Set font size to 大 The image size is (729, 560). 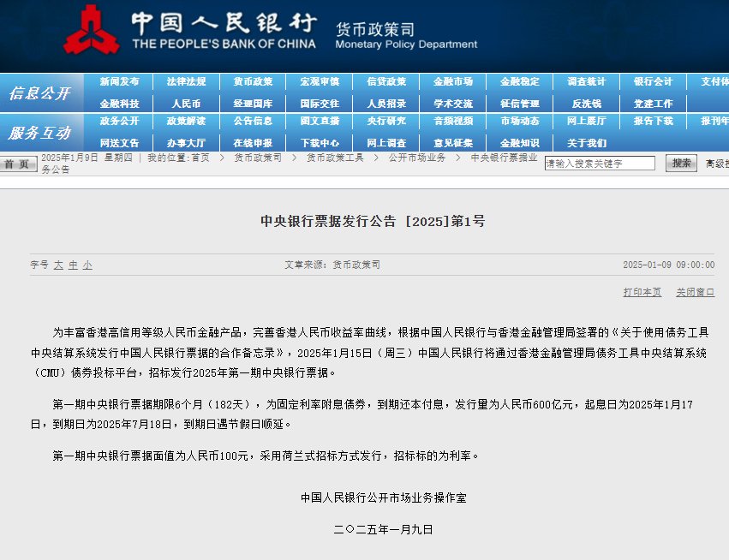pyautogui.click(x=58, y=265)
